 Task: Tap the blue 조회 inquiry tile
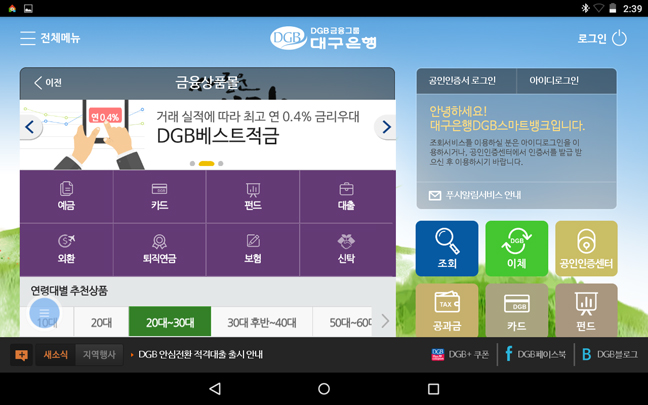point(447,248)
